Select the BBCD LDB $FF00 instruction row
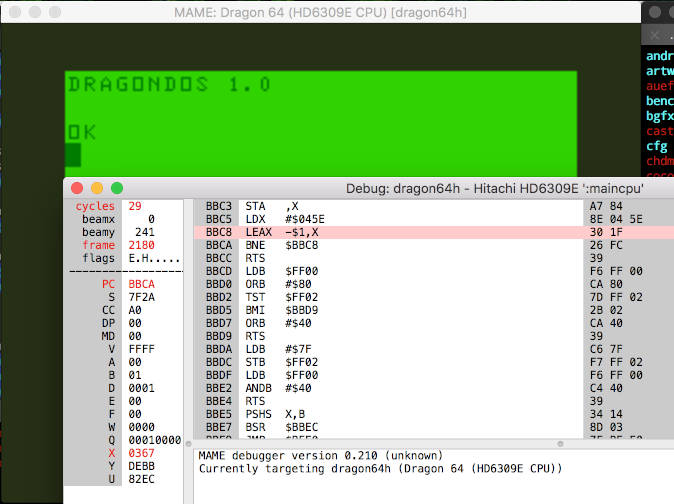 click(x=434, y=271)
